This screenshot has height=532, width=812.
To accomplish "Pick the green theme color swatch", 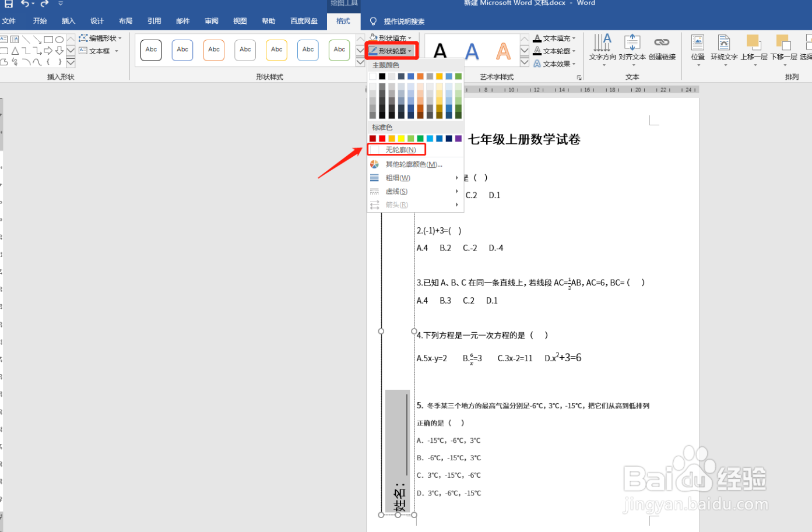I will pyautogui.click(x=458, y=76).
